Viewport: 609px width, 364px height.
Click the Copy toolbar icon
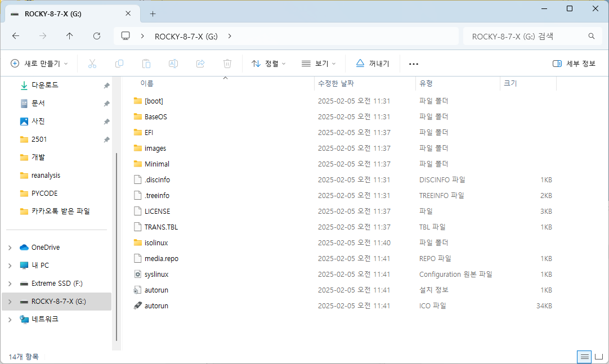(x=119, y=64)
